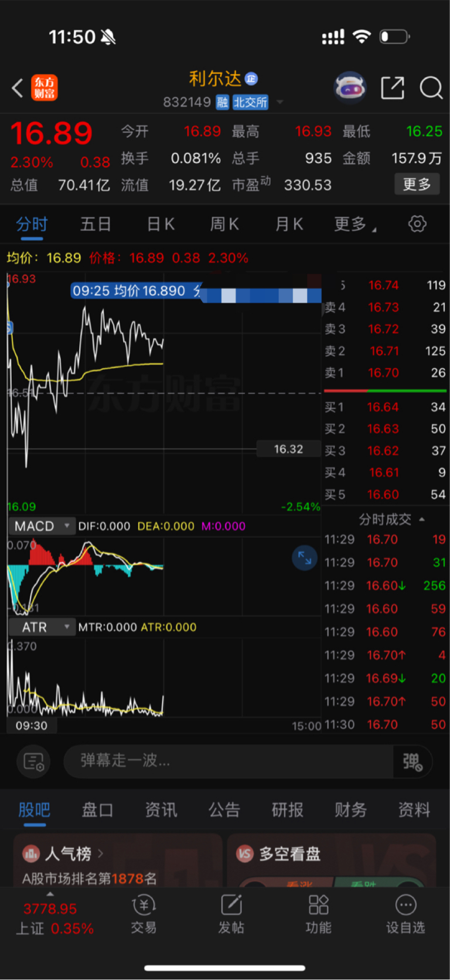Tap the 设自选 watchlist icon
The width and height of the screenshot is (450, 980).
(x=405, y=915)
